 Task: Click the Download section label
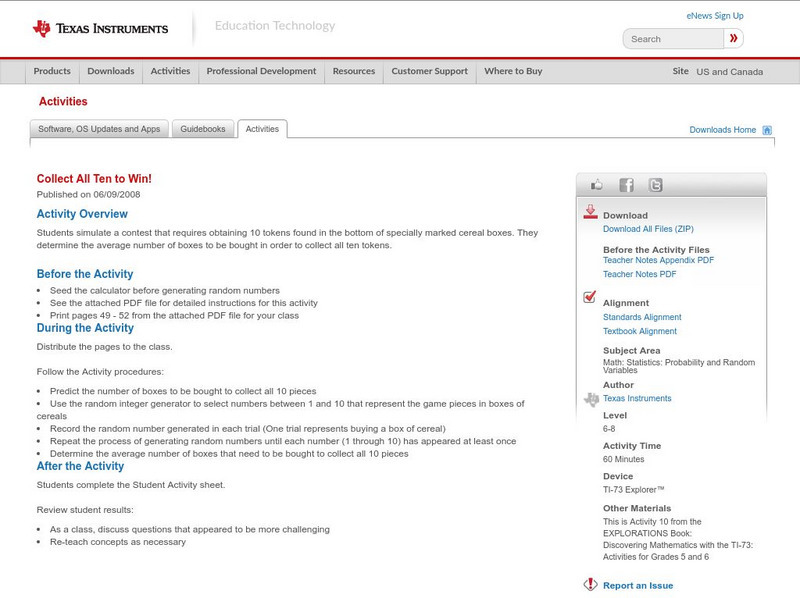(625, 215)
